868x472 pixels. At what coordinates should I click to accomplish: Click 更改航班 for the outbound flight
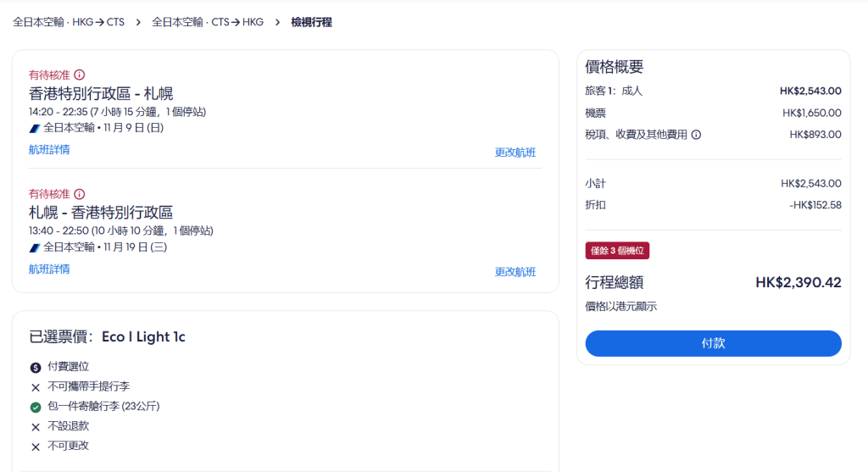(x=515, y=153)
